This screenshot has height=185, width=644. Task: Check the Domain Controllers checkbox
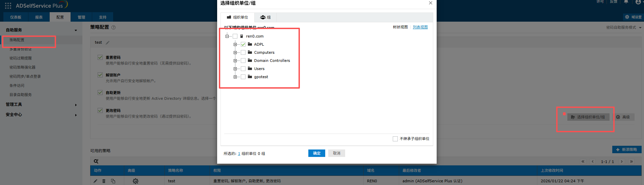(x=243, y=61)
